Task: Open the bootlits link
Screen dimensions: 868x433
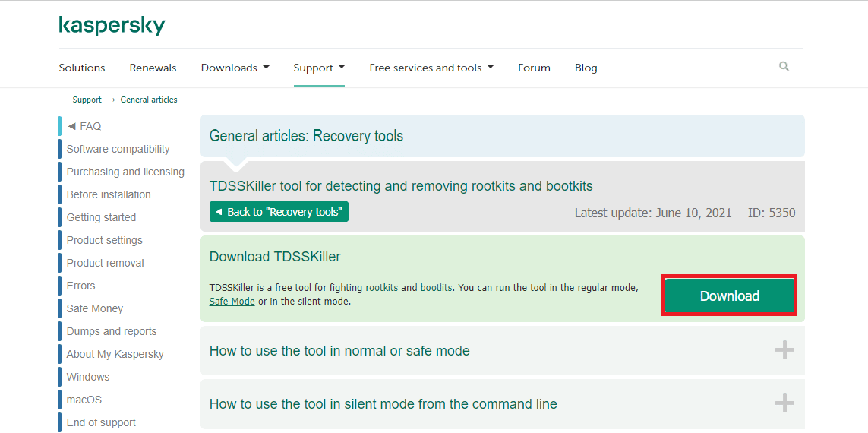Action: [436, 288]
